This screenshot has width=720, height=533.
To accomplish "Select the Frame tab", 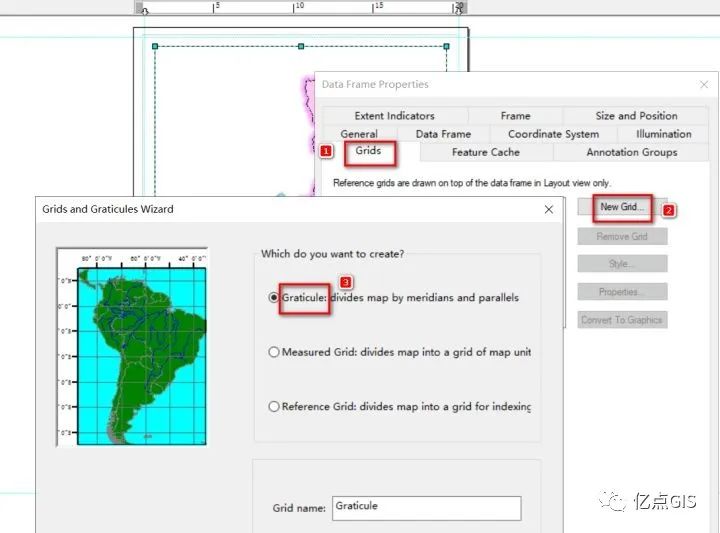I will (515, 116).
